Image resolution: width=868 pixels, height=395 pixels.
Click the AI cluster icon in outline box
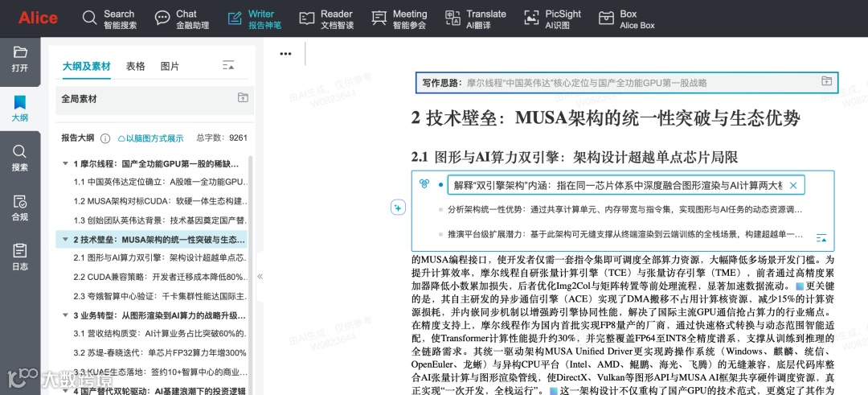(x=424, y=183)
